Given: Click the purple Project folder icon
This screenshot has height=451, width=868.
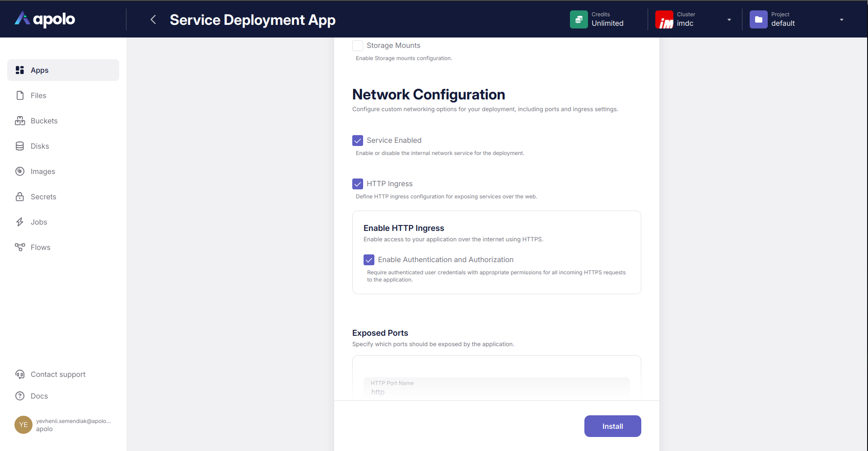Looking at the screenshot, I should click(x=758, y=19).
